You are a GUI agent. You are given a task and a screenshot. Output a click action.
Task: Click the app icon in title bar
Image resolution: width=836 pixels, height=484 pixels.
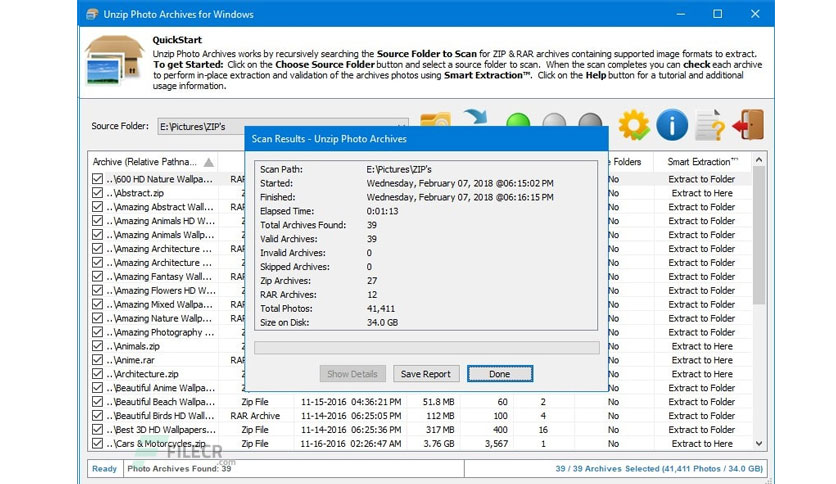coord(92,14)
